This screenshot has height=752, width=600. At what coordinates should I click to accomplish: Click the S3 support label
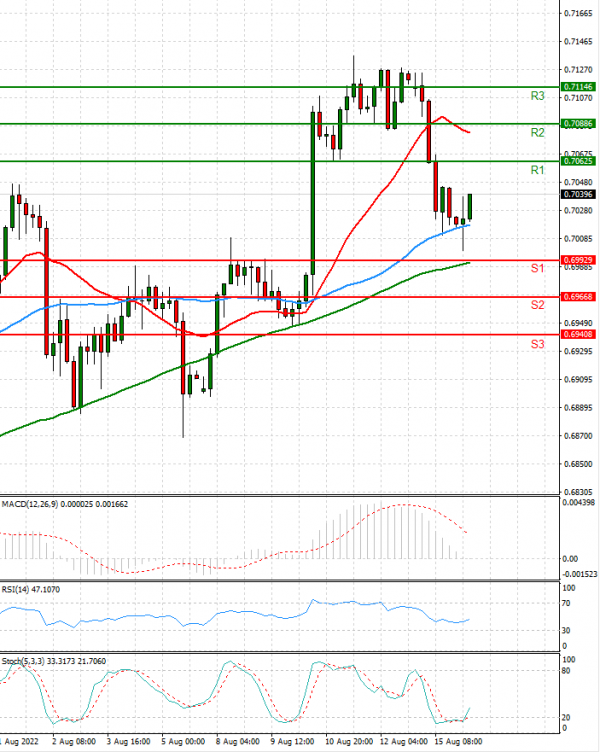pos(538,344)
